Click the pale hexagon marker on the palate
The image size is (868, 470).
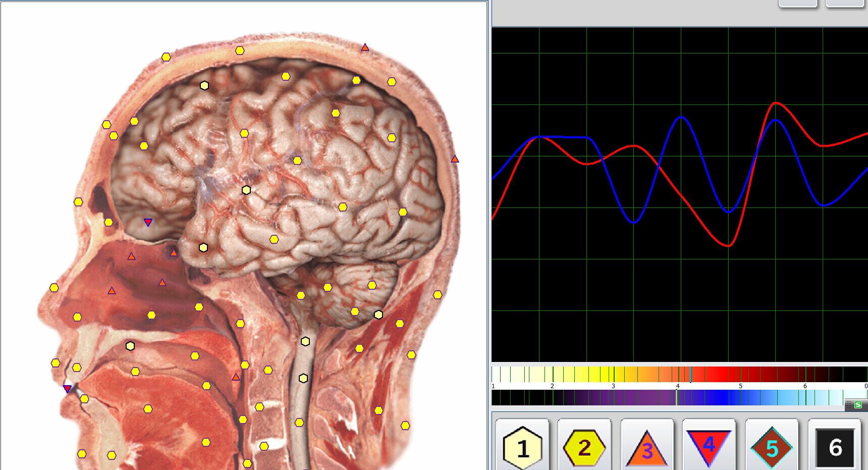click(x=130, y=346)
